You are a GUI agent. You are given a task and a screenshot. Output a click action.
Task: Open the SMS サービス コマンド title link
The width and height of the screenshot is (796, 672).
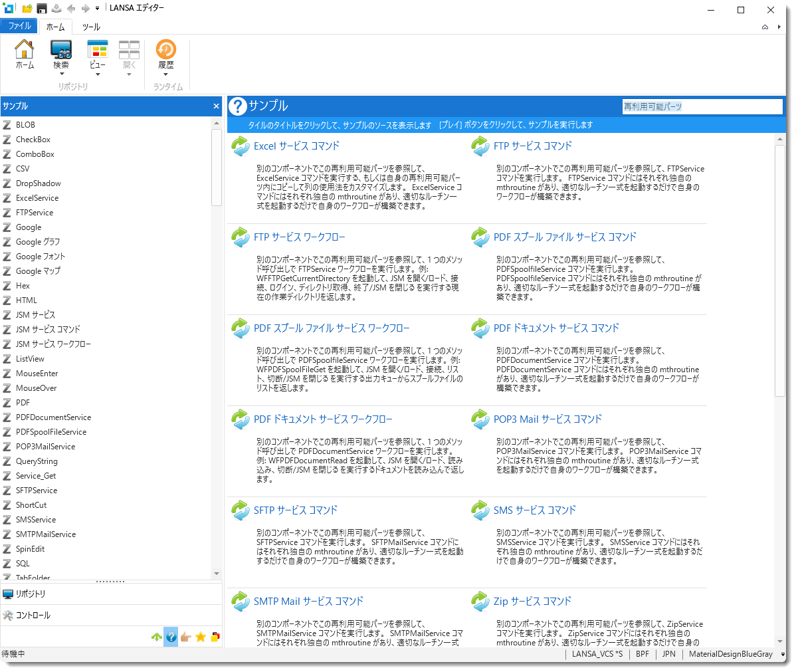[535, 510]
